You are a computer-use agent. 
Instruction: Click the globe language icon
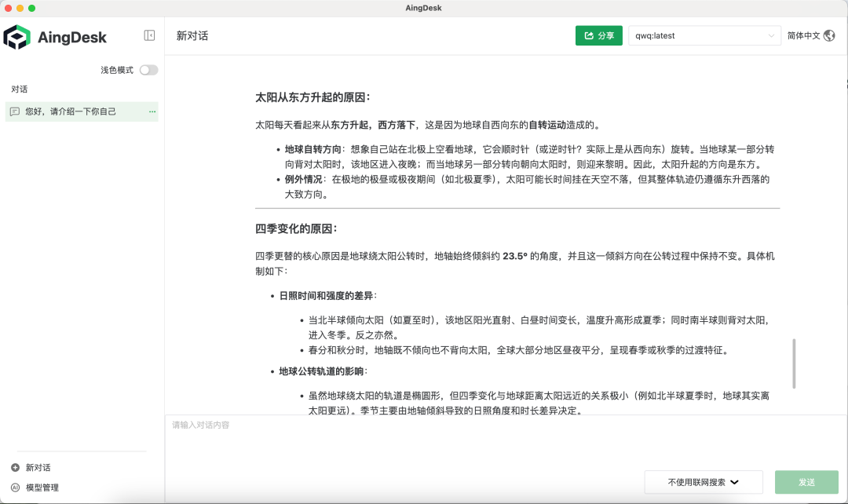coord(829,35)
